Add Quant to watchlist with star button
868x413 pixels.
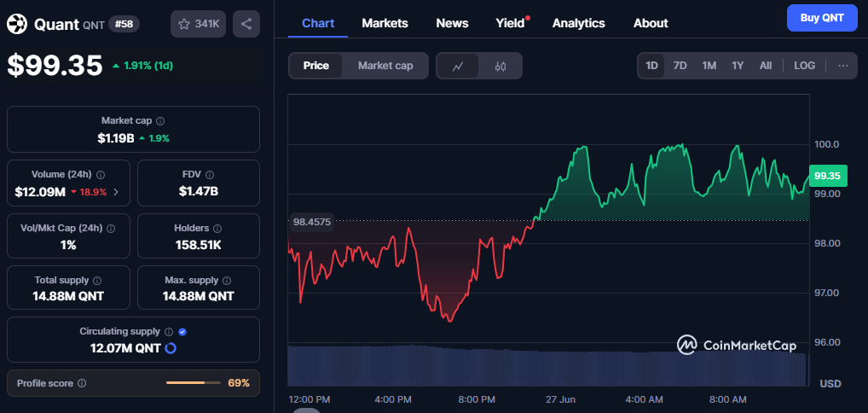198,24
